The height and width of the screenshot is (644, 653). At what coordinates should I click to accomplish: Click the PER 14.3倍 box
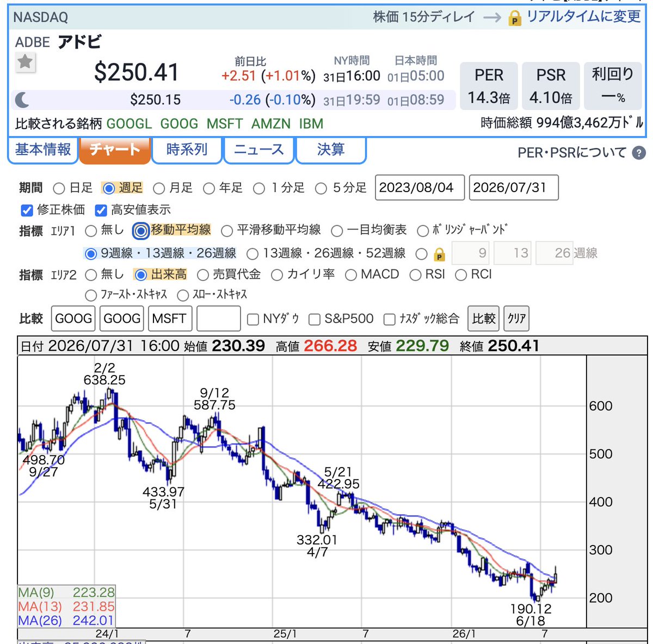pyautogui.click(x=489, y=86)
